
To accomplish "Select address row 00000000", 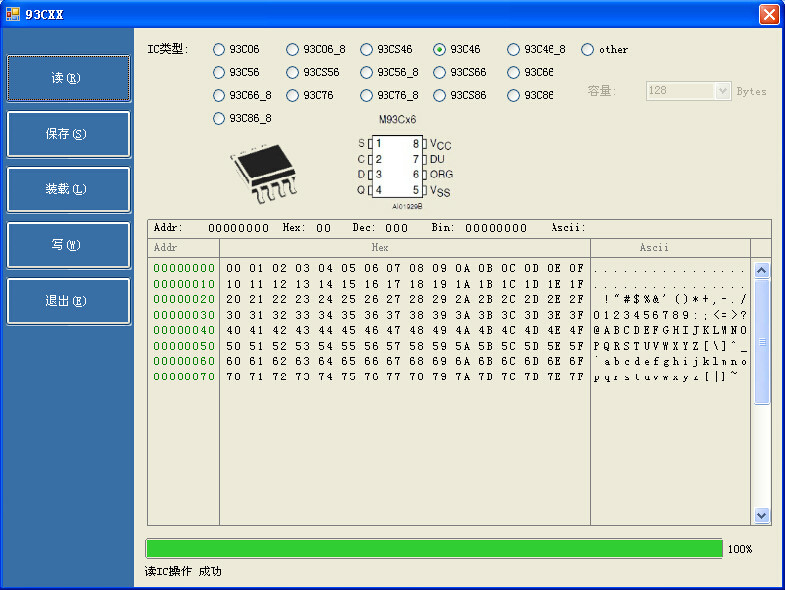I will 184,268.
